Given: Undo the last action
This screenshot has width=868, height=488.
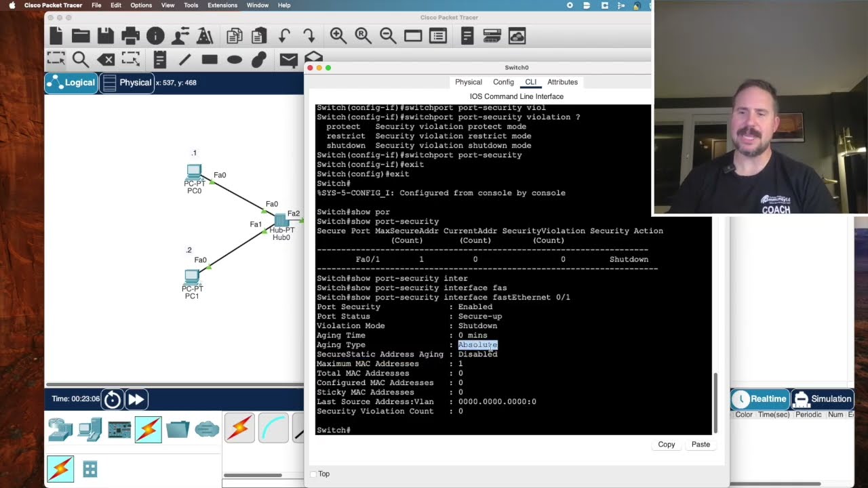Looking at the screenshot, I should 284,36.
